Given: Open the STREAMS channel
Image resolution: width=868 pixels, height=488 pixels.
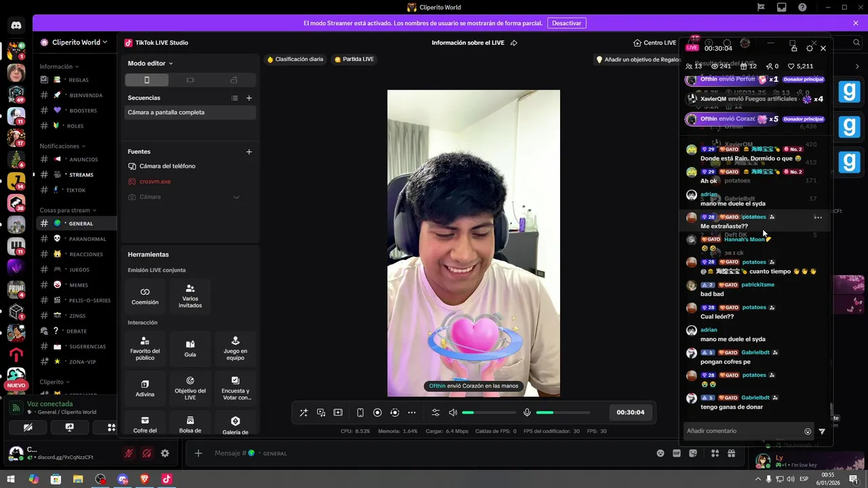Looking at the screenshot, I should 76,175.
